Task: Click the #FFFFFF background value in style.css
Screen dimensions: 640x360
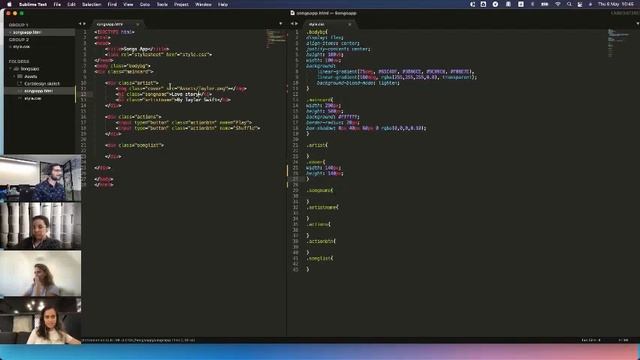Action: (348, 117)
